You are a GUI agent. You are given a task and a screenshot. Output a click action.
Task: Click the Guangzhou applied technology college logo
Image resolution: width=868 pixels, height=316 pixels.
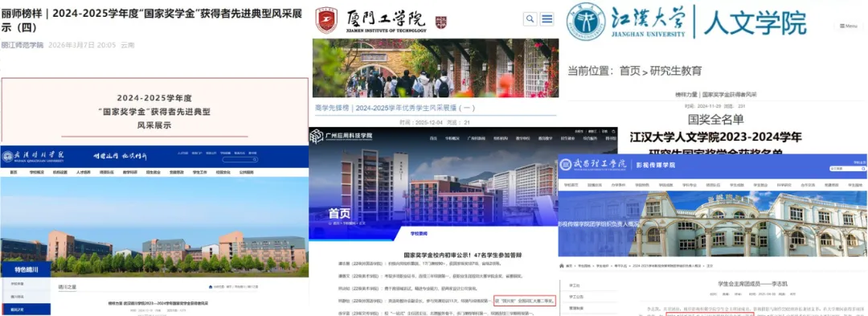pos(341,136)
